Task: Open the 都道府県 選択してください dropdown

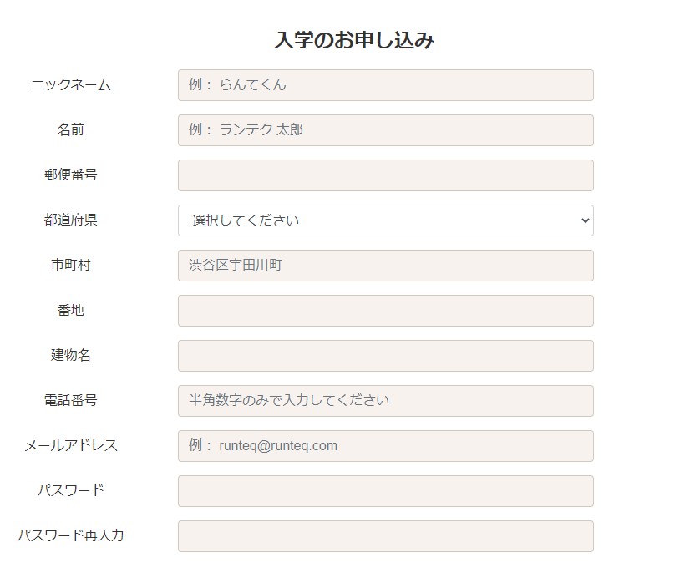Action: click(x=386, y=220)
